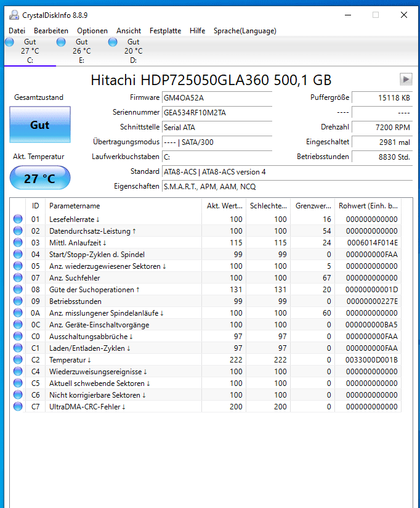Click status icon of Aktuell schwebende Sektoren row

tap(18, 383)
